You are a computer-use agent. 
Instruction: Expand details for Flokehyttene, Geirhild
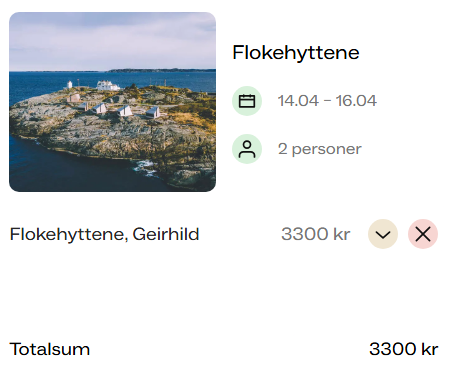click(x=383, y=234)
